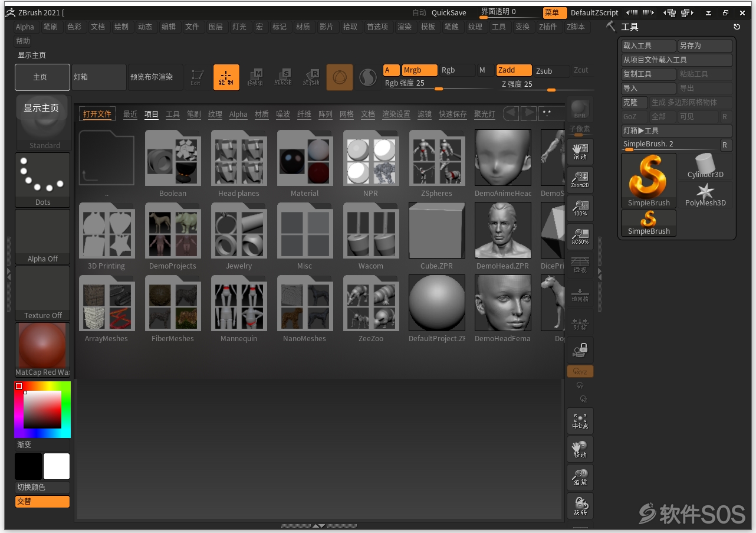This screenshot has height=533, width=756.
Task: Click the 缩放 (Scale canvas) icon
Action: click(x=580, y=478)
